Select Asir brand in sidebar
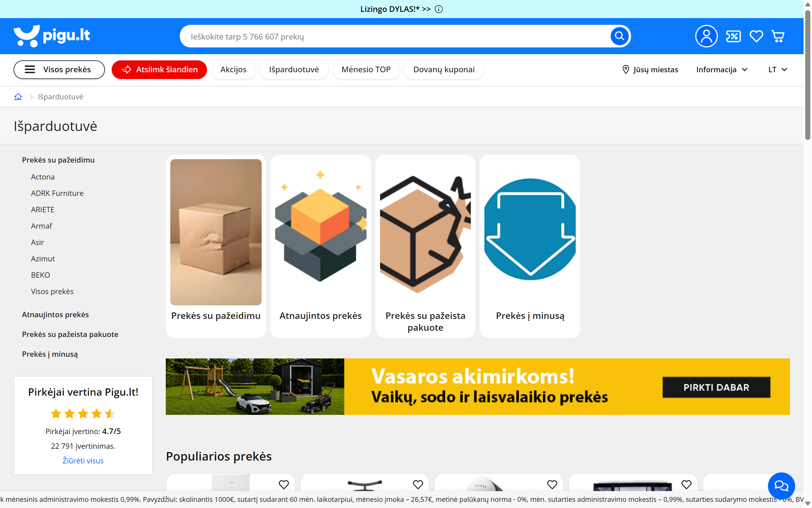Image resolution: width=812 pixels, height=508 pixels. 37,242
